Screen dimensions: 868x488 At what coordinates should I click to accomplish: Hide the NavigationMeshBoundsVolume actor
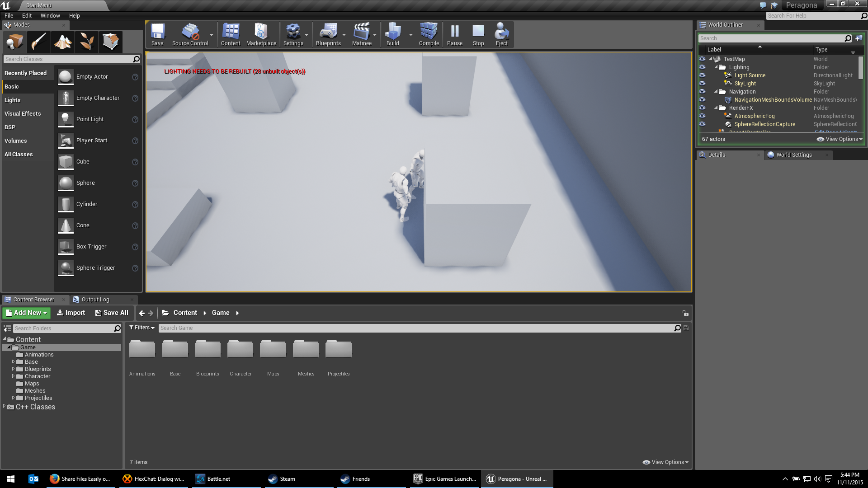point(702,100)
